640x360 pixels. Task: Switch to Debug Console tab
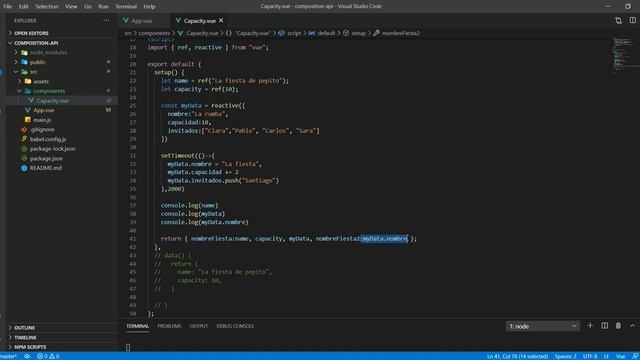click(235, 326)
